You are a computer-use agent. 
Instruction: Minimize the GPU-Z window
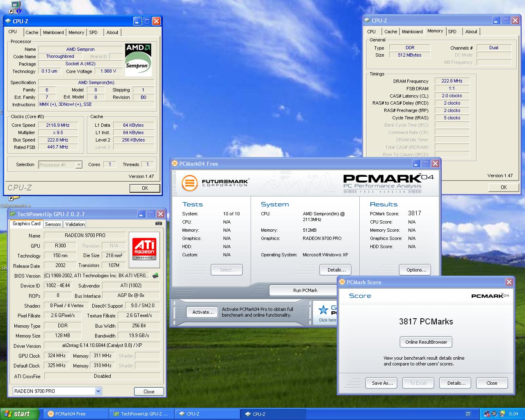pyautogui.click(x=141, y=214)
